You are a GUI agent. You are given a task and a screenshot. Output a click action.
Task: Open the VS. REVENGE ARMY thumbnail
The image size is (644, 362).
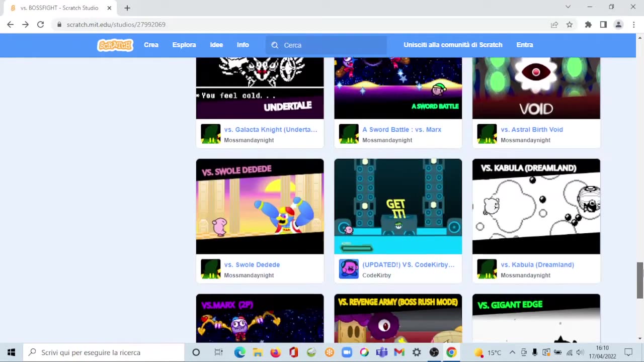[398, 318]
